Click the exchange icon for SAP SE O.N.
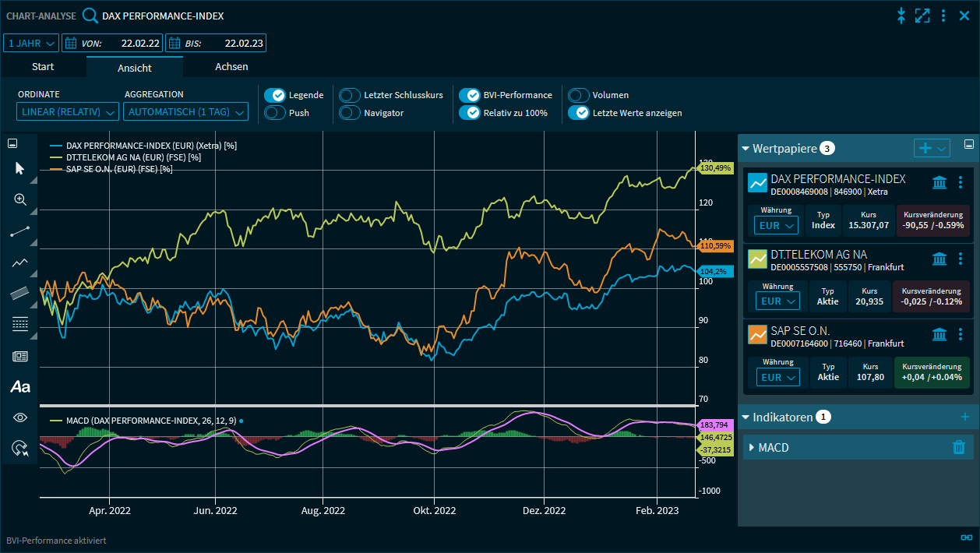This screenshot has width=980, height=553. [939, 334]
